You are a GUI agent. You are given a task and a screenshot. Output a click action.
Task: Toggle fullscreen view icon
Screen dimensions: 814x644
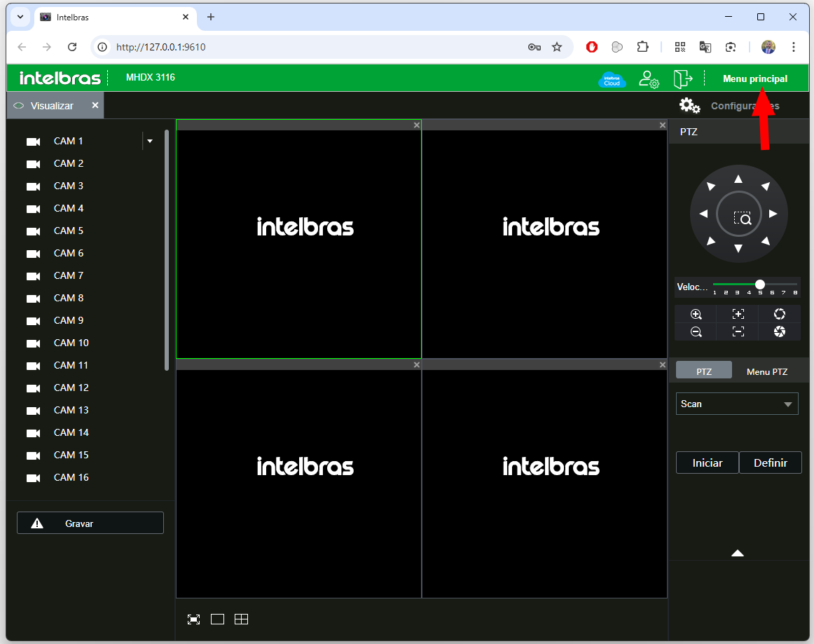point(193,619)
